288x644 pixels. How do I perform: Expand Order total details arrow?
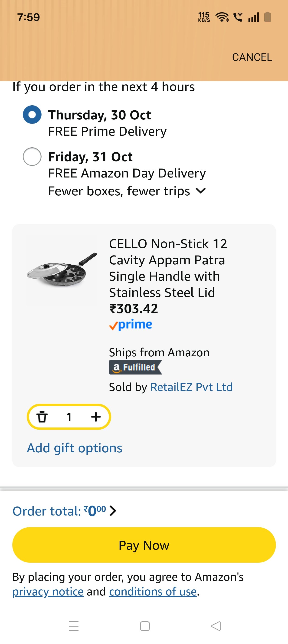pyautogui.click(x=113, y=511)
